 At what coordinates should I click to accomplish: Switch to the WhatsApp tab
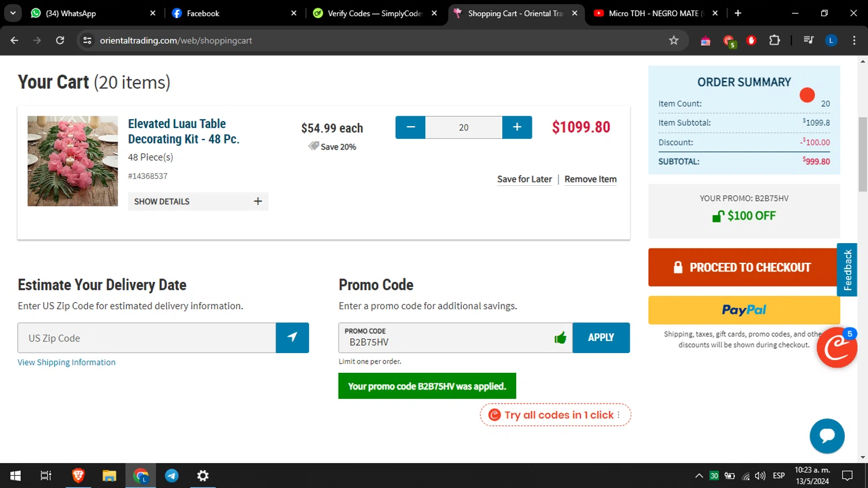93,13
